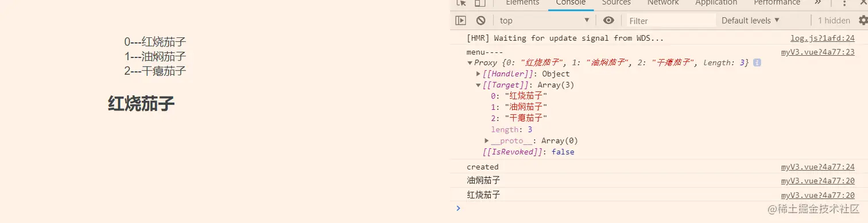Image resolution: width=868 pixels, height=223 pixels.
Task: Switch to the Network tab
Action: pos(663,3)
